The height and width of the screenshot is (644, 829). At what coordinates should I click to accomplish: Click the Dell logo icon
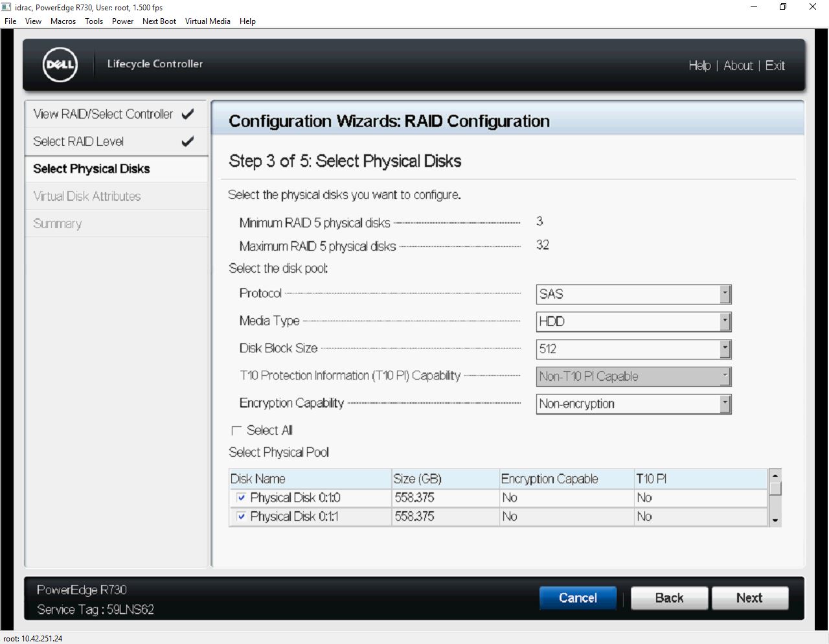point(60,65)
